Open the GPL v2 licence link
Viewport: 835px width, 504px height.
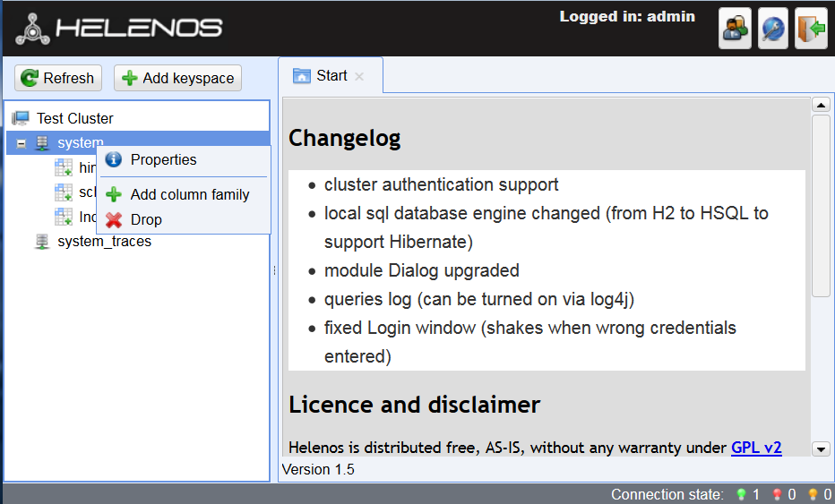point(756,447)
